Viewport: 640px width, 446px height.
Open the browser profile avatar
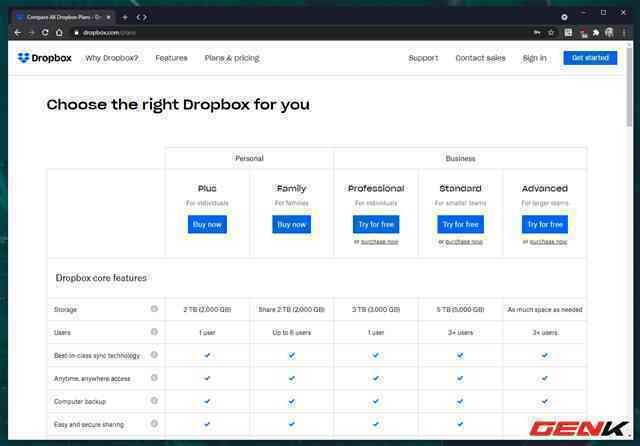(609, 33)
